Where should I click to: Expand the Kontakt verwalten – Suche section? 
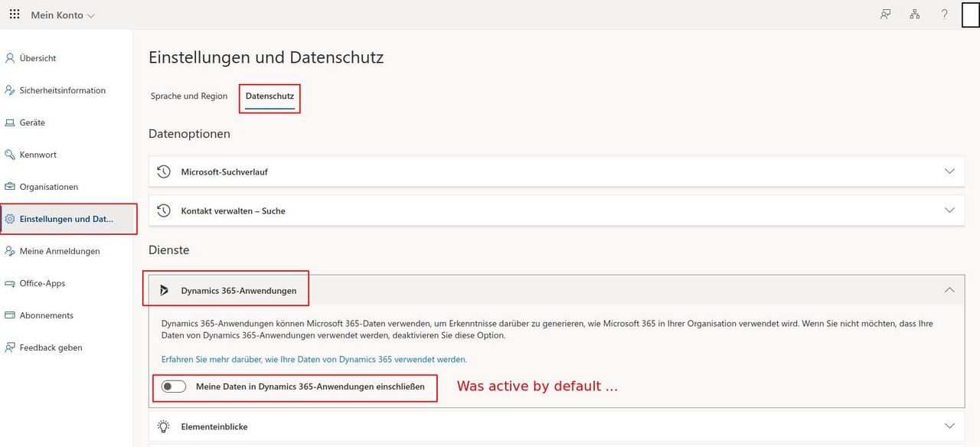[x=949, y=210]
